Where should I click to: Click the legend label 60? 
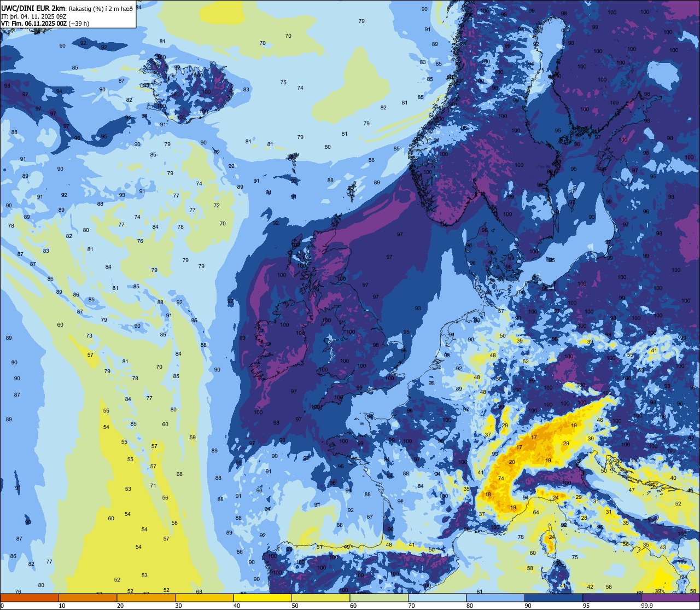353,606
